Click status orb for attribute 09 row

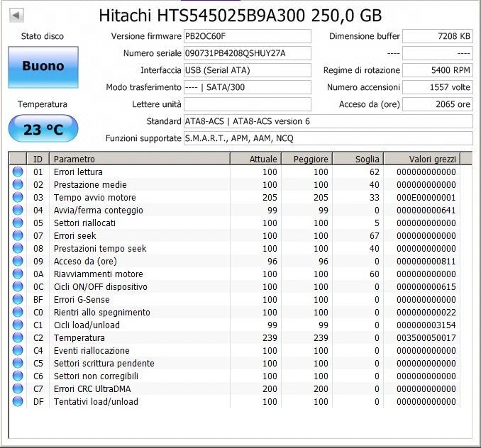(18, 261)
